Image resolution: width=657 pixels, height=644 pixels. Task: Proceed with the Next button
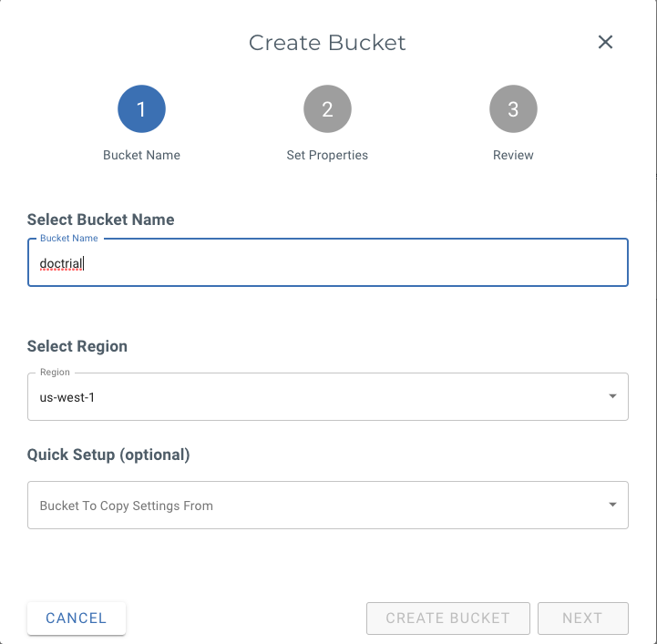tap(582, 618)
